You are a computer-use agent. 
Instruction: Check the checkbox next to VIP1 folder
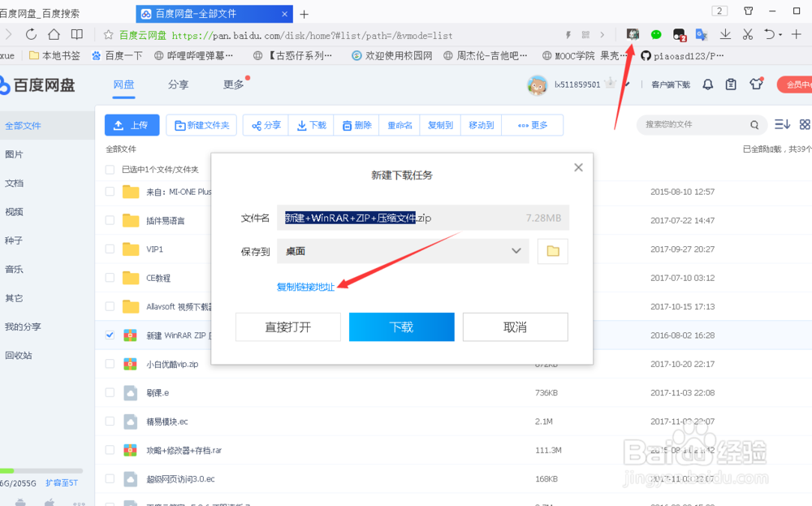110,249
